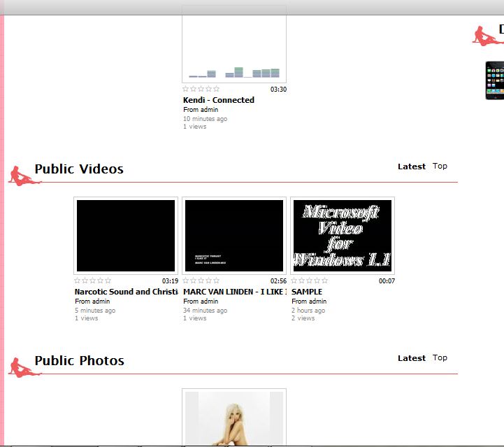Image resolution: width=504 pixels, height=447 pixels.
Task: Select Latest tab in Public Photos
Action: point(412,358)
